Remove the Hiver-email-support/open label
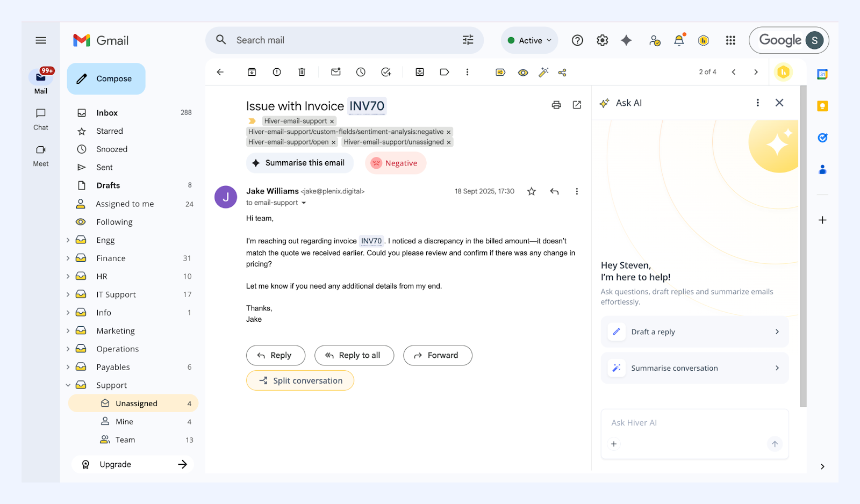 (334, 142)
